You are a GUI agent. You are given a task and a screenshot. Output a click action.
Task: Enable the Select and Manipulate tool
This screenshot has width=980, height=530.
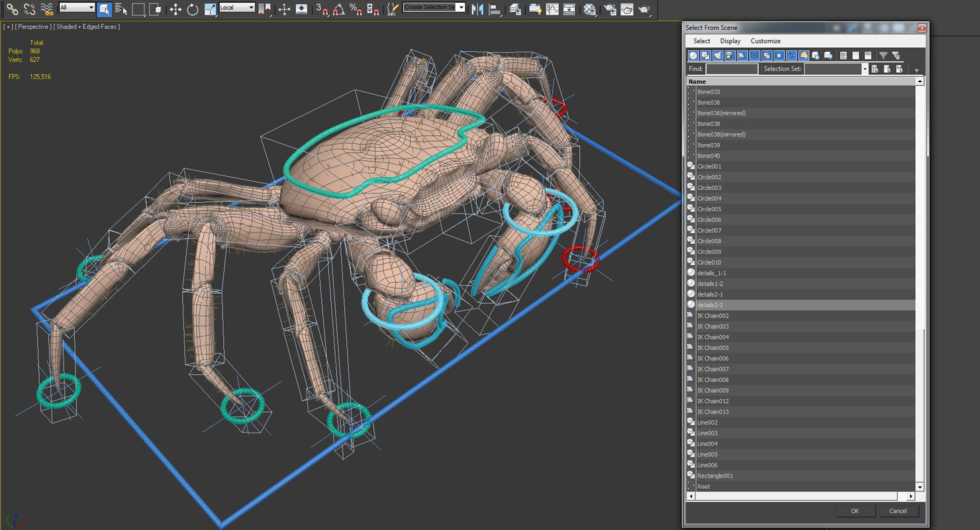284,9
